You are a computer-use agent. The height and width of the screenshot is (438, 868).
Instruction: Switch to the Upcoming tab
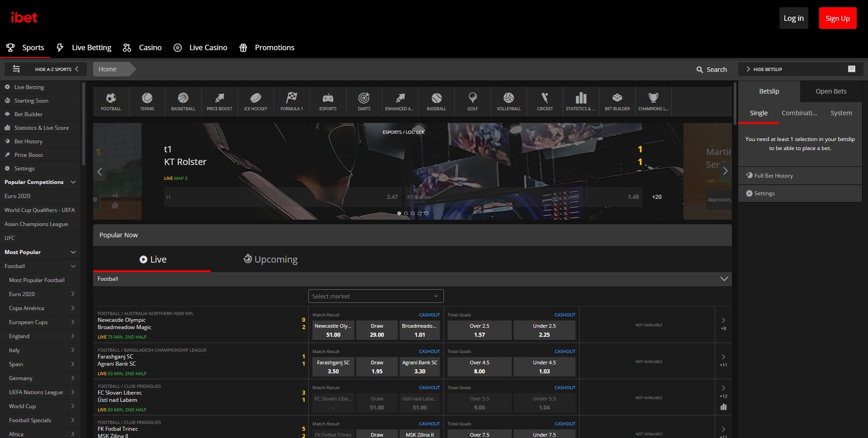[x=270, y=259]
